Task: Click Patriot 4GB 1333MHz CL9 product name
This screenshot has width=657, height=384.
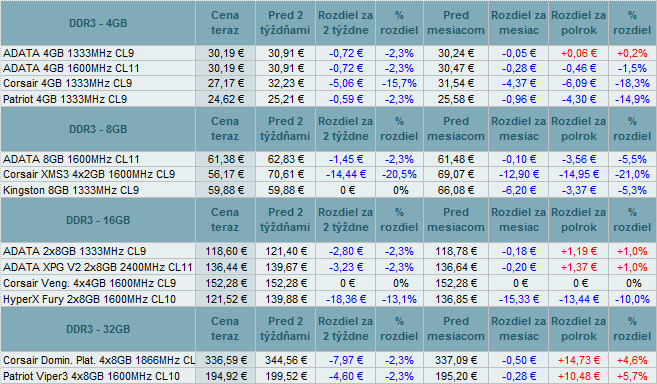Action: pos(65,99)
